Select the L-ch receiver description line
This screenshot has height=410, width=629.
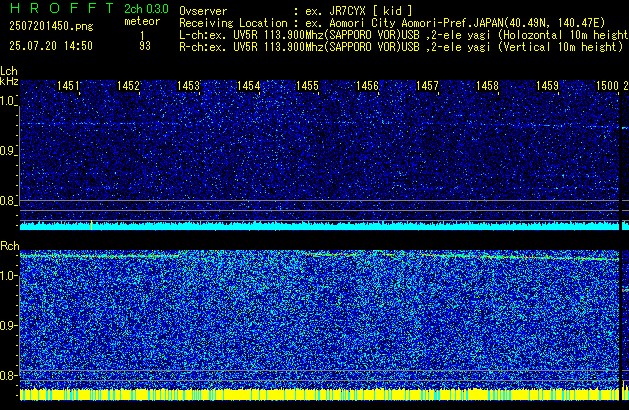point(404,35)
